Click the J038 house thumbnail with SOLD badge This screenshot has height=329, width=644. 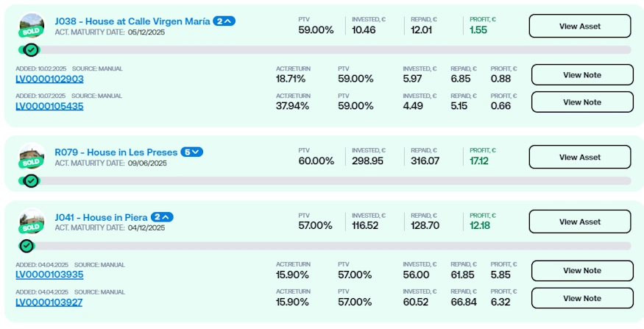(x=31, y=26)
